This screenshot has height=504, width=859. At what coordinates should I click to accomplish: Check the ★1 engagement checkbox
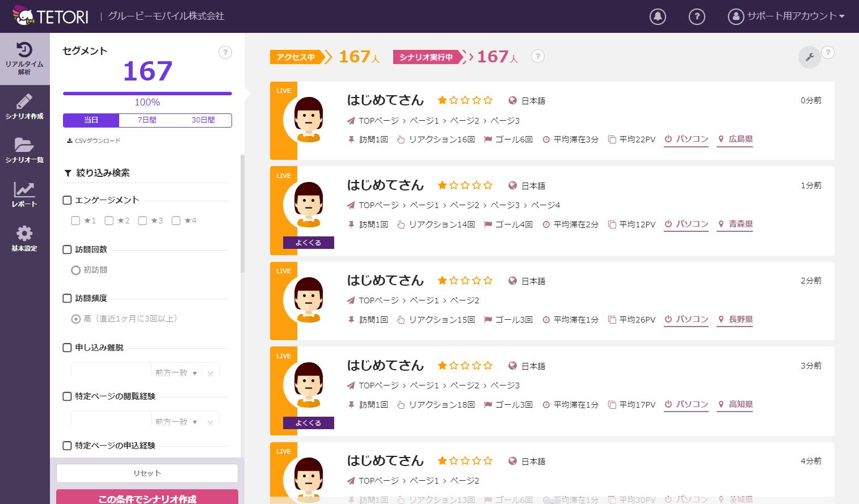click(x=75, y=221)
